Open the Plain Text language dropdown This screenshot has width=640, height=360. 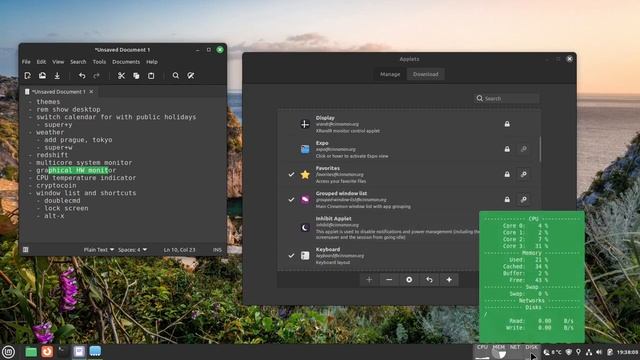tap(99, 249)
